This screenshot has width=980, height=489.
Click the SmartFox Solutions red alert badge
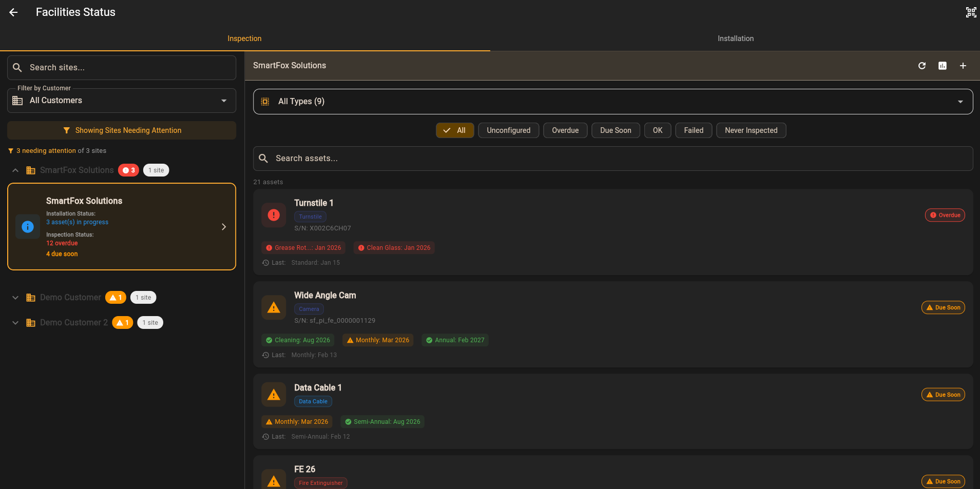point(128,170)
